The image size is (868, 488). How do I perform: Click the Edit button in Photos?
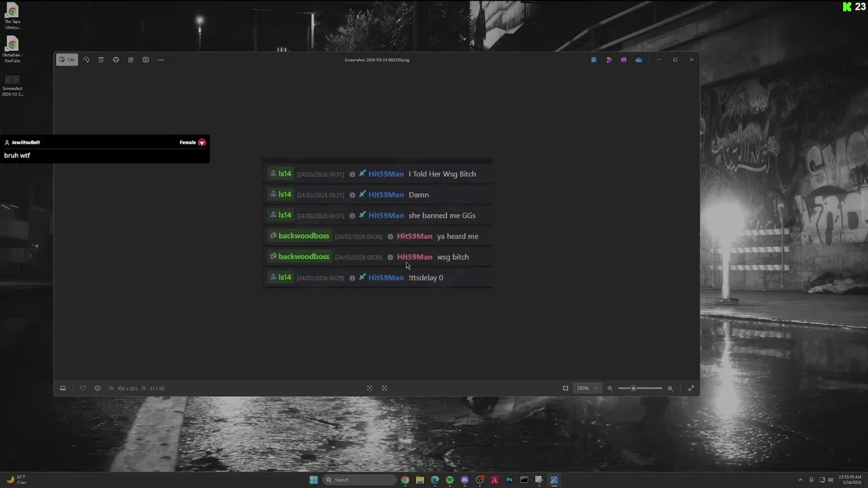click(x=67, y=60)
